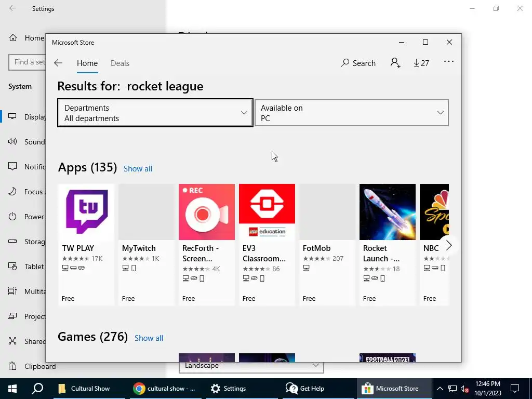
Task: Open taskbar search magnifier
Action: click(37, 389)
